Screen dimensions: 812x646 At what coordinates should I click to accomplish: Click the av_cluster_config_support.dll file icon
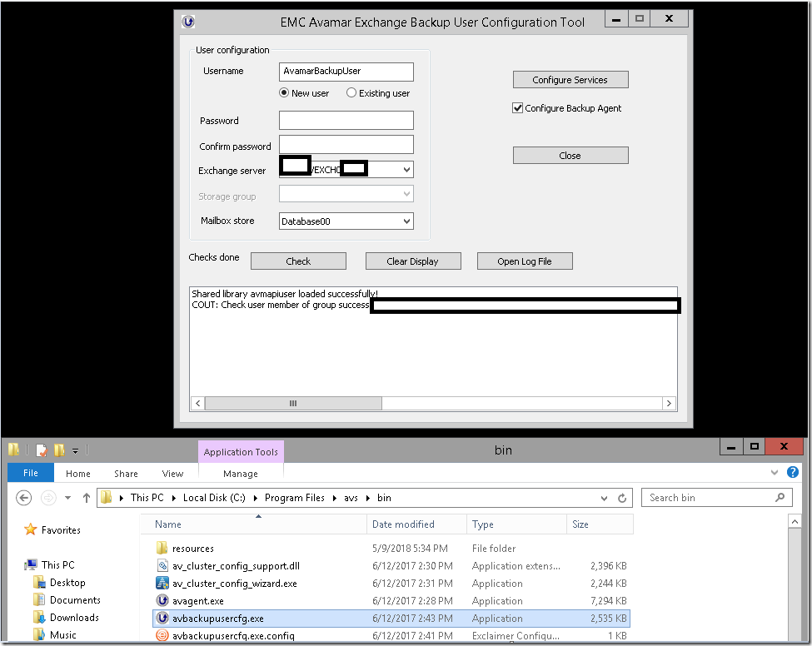coord(162,565)
